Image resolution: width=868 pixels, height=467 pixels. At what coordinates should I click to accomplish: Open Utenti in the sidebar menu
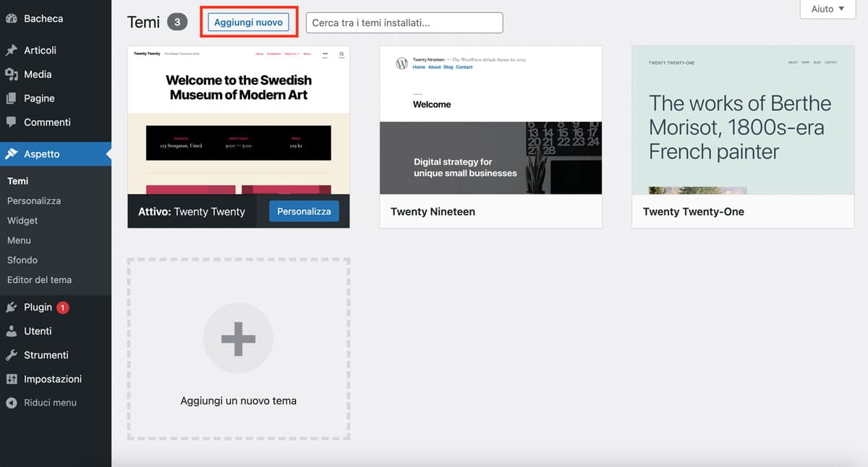coord(56,332)
